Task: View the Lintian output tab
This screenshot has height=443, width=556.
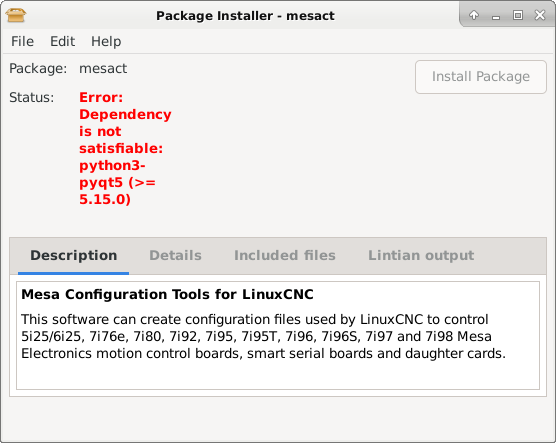Action: (x=421, y=255)
